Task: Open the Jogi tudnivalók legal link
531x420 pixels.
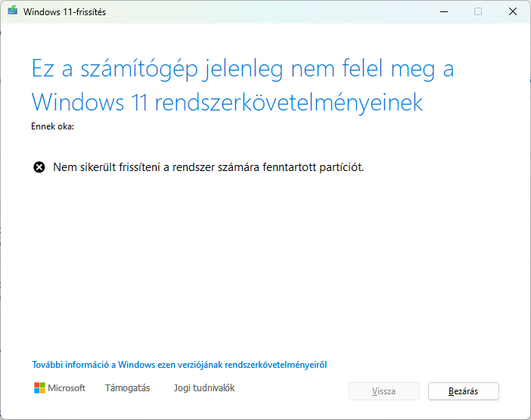Action: pyautogui.click(x=204, y=387)
